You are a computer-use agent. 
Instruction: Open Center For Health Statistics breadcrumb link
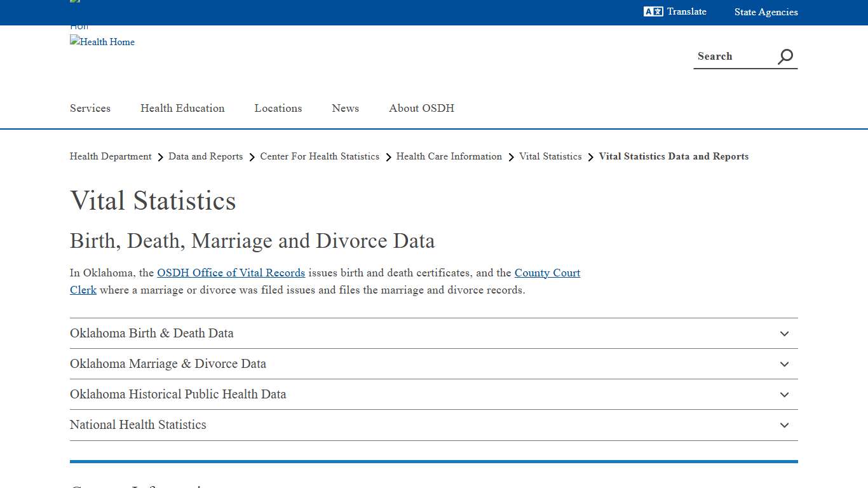tap(320, 156)
